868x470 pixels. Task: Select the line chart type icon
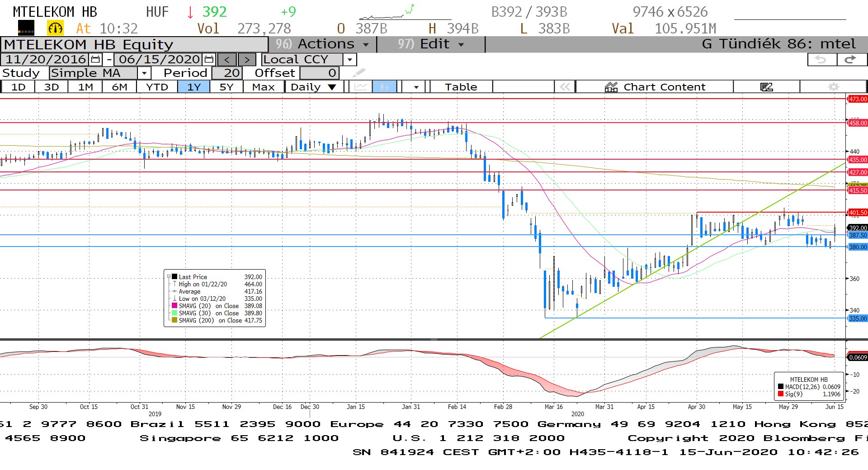coord(361,86)
